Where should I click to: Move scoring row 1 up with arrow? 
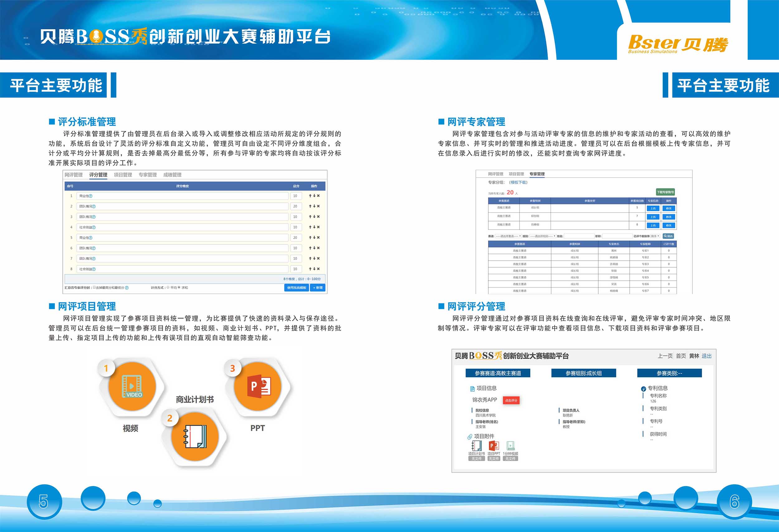[x=310, y=196]
